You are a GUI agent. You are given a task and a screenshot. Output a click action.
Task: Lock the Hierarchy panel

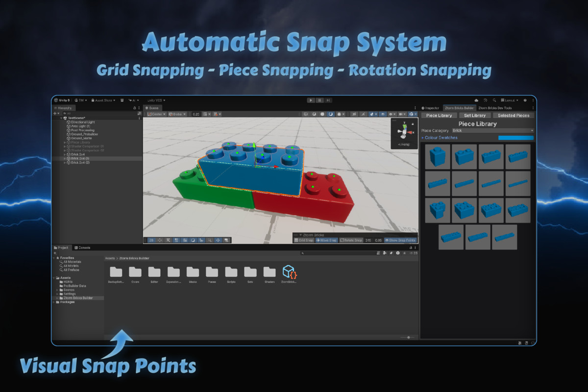coord(135,108)
